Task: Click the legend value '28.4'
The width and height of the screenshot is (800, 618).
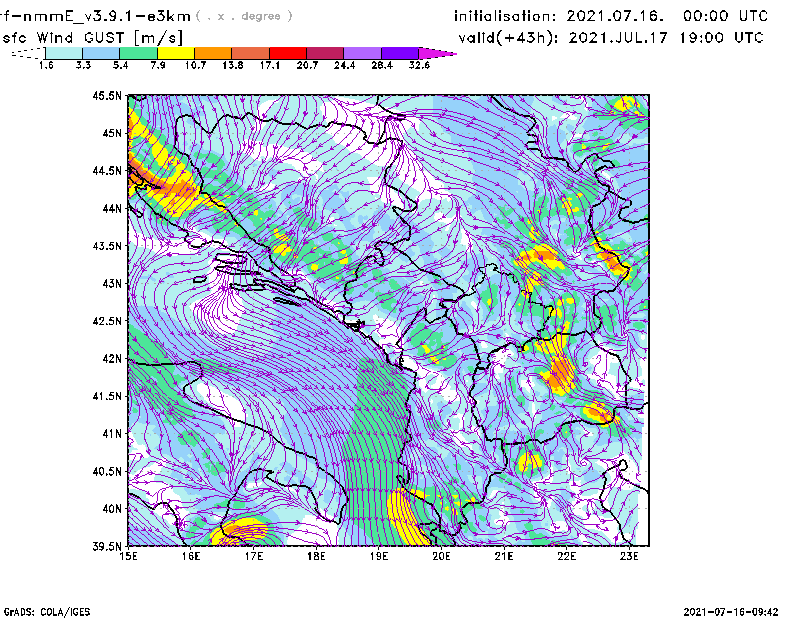Action: click(x=382, y=65)
